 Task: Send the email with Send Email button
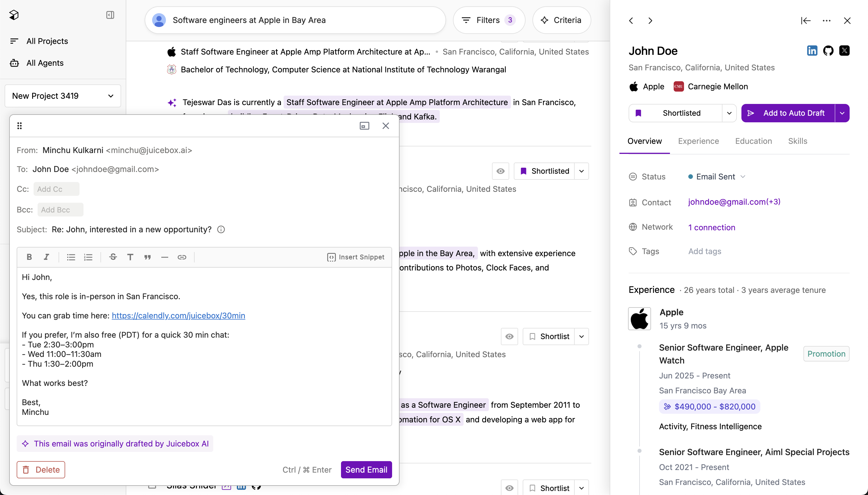pyautogui.click(x=366, y=470)
